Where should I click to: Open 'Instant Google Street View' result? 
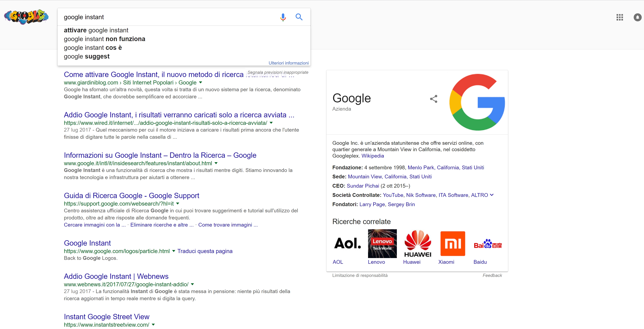point(107,317)
